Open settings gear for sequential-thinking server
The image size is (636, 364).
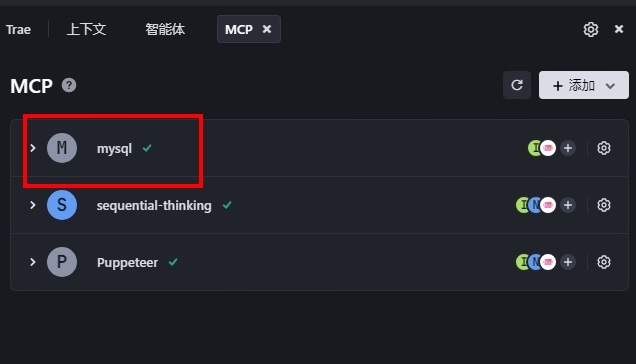[x=604, y=205]
